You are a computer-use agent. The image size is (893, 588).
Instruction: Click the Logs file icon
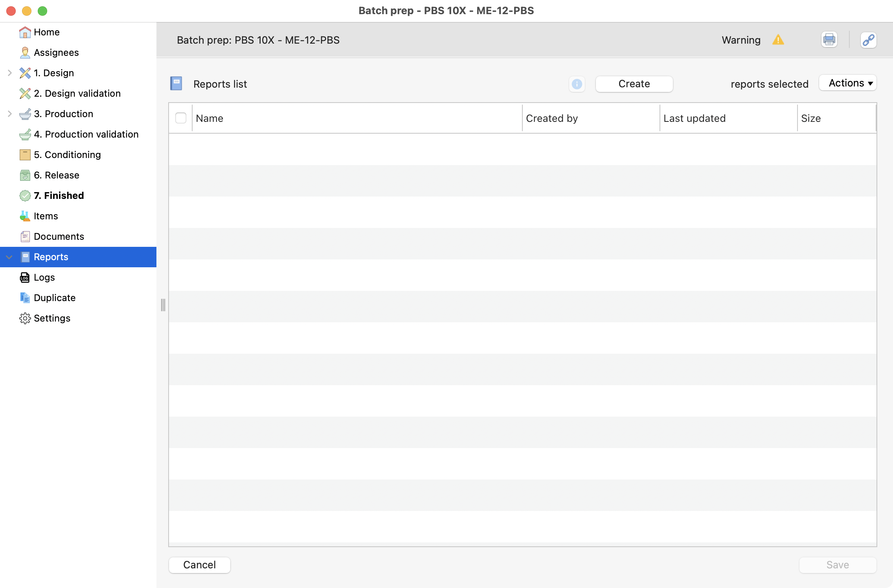25,277
